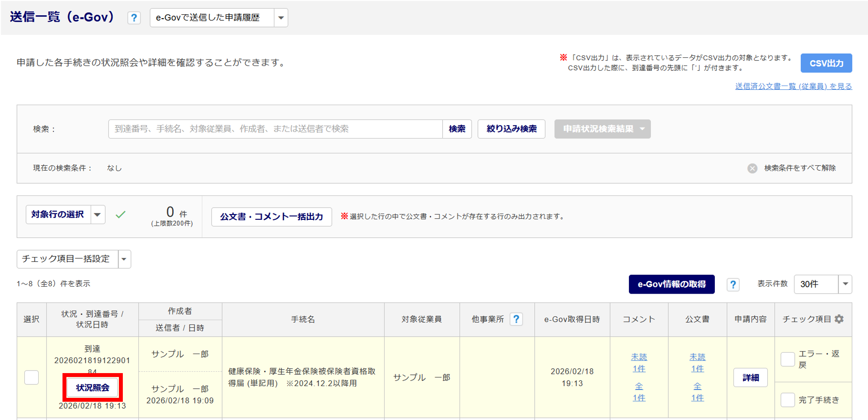The height and width of the screenshot is (420, 868).
Task: Open the 送信済公文書一覧 (従業員) を見る link
Action: coord(793,86)
